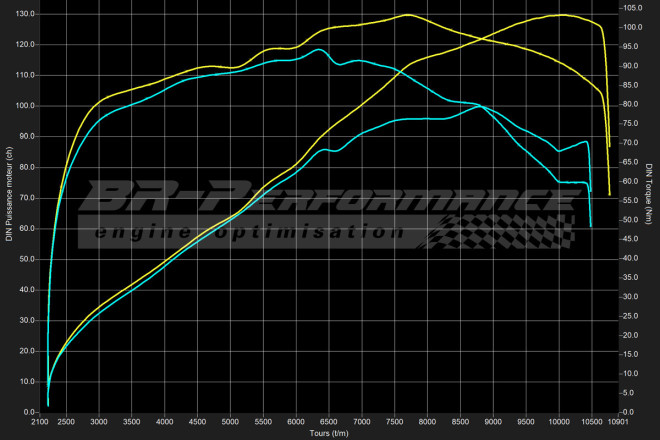Click the yellow torque curve peak near 7700 rpm

pos(407,15)
